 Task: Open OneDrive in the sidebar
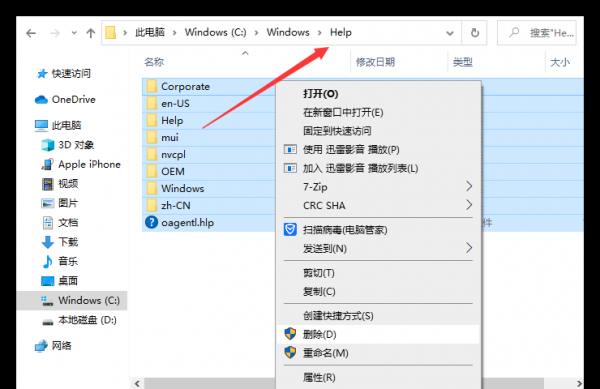(x=65, y=99)
